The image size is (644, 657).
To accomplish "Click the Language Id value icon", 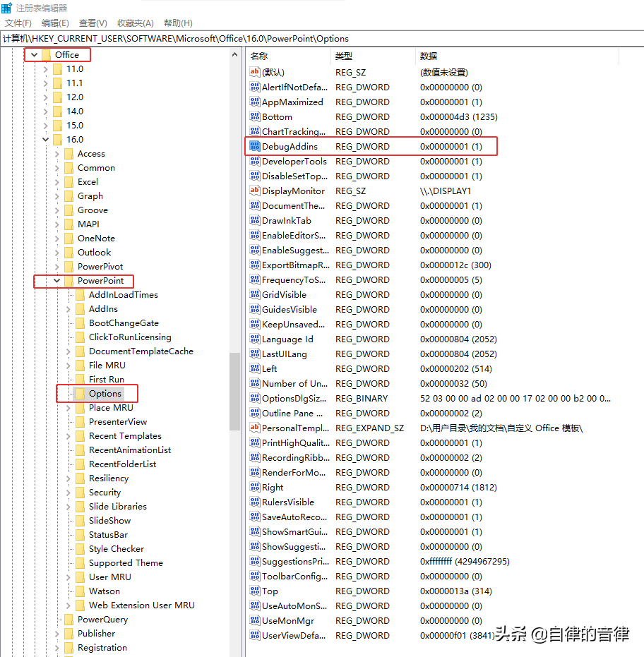I will click(254, 339).
